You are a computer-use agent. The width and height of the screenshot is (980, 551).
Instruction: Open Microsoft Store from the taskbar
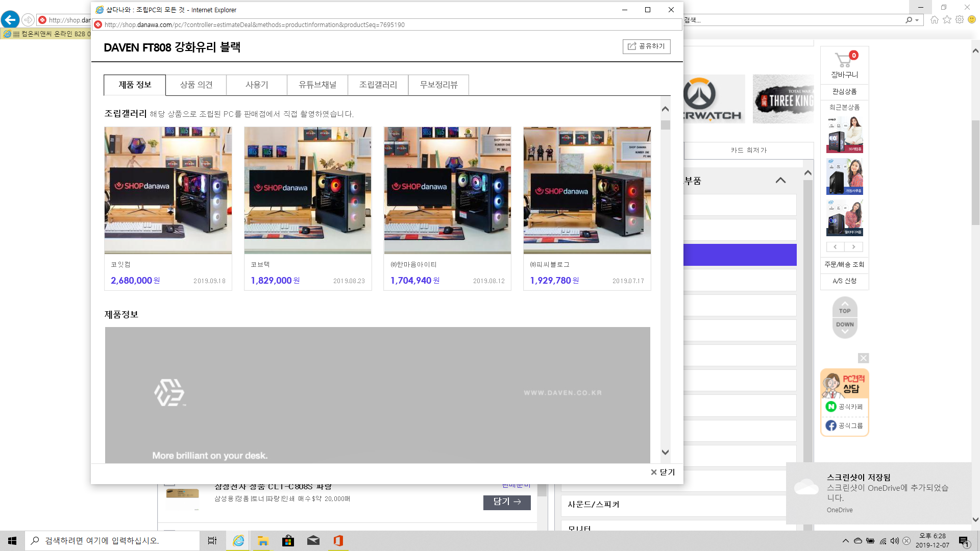(288, 541)
